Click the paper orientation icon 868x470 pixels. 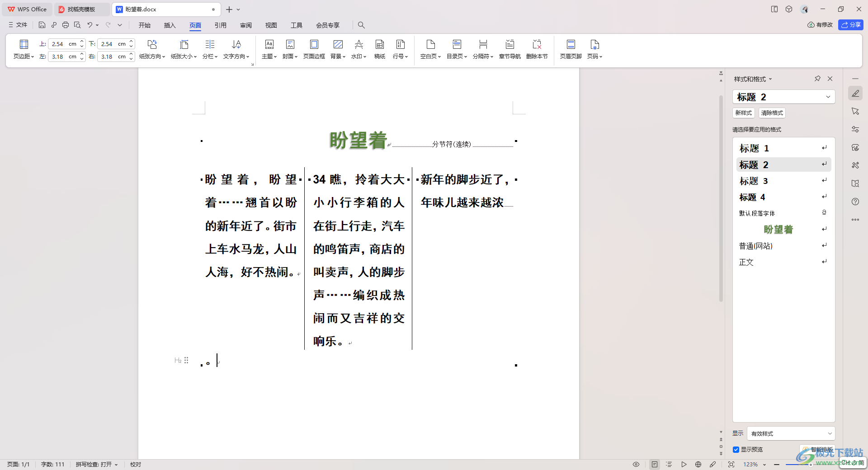pos(152,44)
